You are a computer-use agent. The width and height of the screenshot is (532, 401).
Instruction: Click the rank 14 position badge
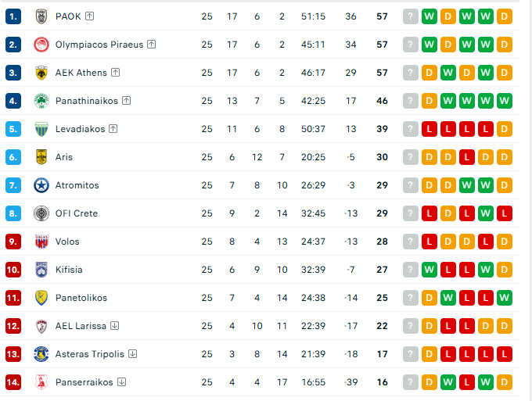point(13,382)
